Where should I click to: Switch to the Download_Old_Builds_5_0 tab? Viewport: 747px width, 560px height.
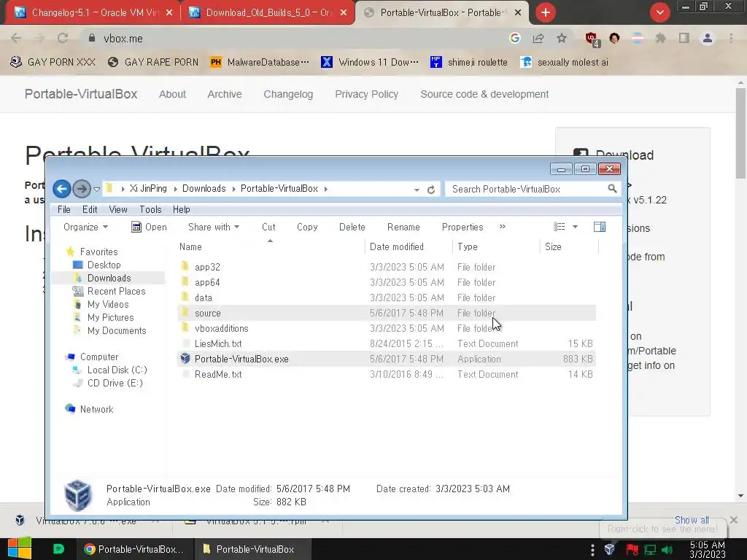click(269, 12)
